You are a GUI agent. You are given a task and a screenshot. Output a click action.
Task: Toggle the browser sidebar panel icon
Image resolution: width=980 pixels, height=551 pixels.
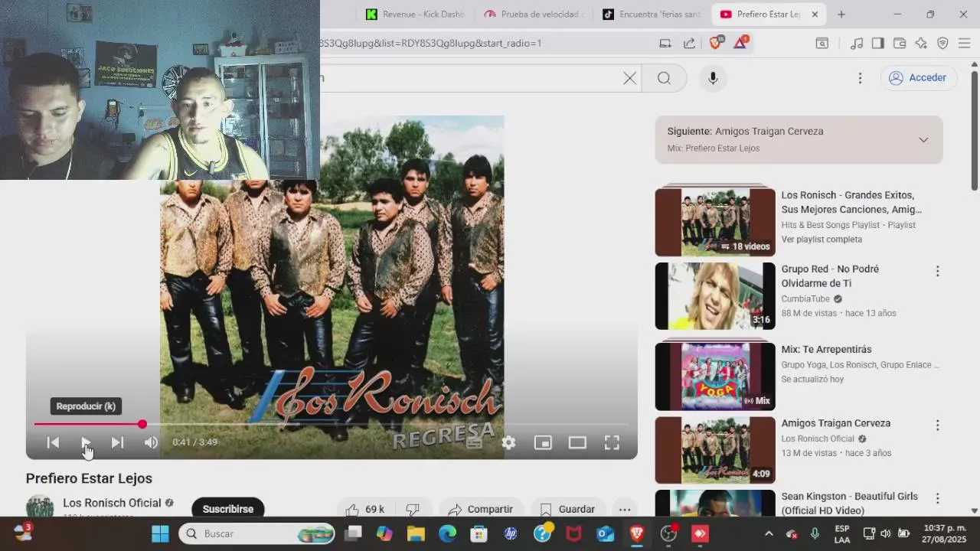878,44
